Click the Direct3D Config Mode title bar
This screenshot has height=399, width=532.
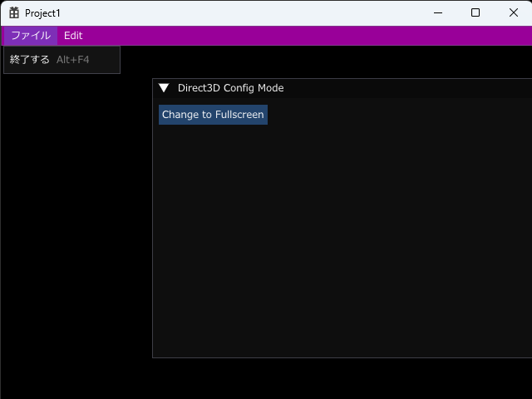pos(342,88)
